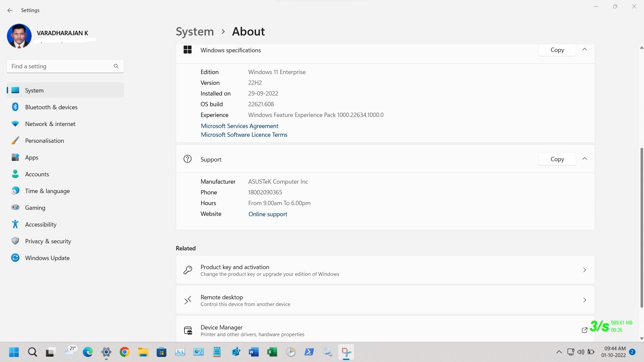
Task: Switch to the System breadcrumb page
Action: tap(195, 31)
